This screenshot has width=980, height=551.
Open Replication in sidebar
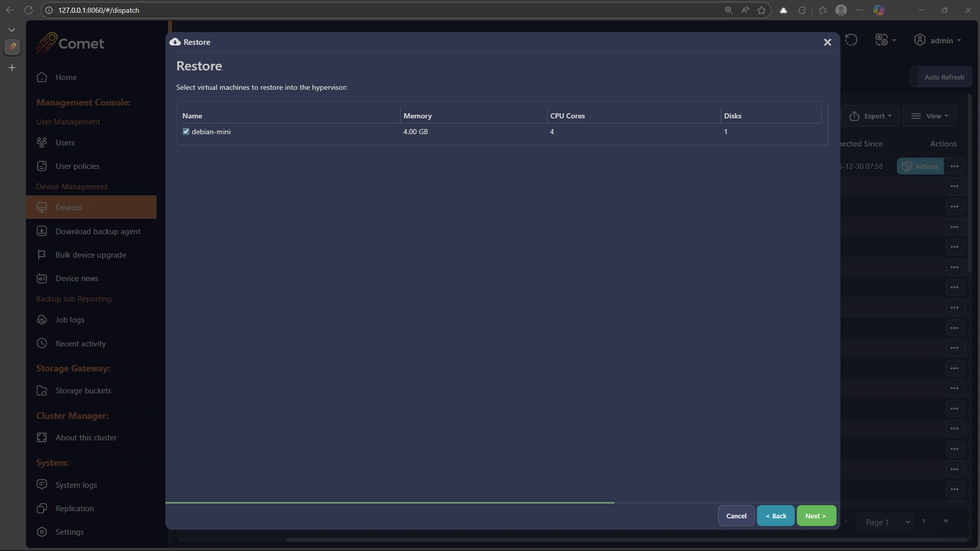click(x=75, y=509)
